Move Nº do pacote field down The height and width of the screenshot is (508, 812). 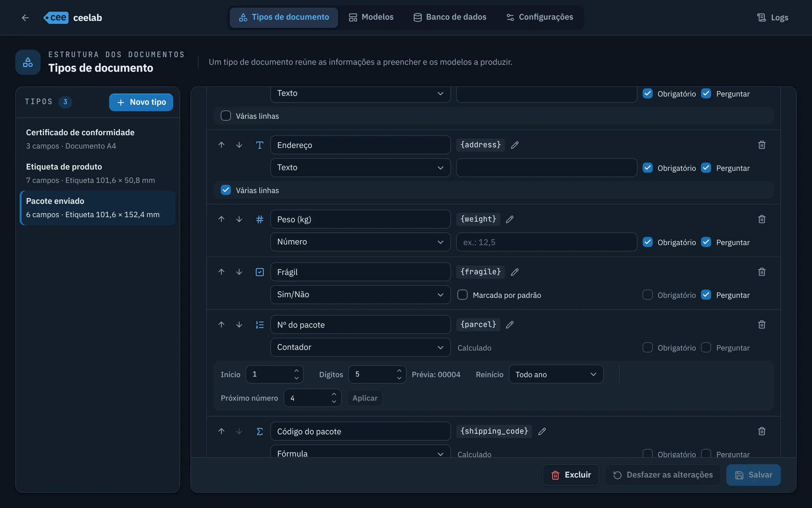point(239,324)
